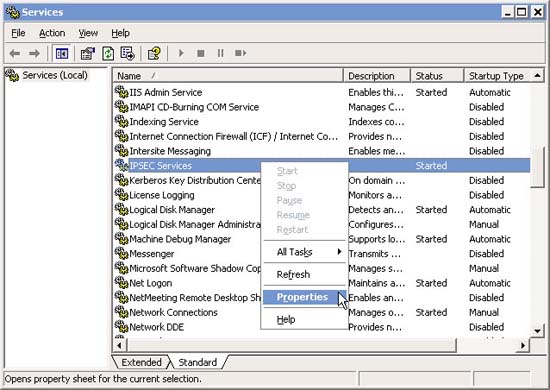The image size is (550, 390).
Task: Select the IIS Admin Service row
Action: click(x=321, y=92)
